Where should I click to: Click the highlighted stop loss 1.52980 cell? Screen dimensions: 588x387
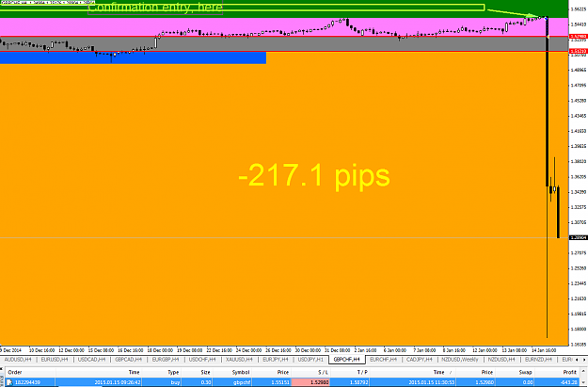tap(310, 382)
